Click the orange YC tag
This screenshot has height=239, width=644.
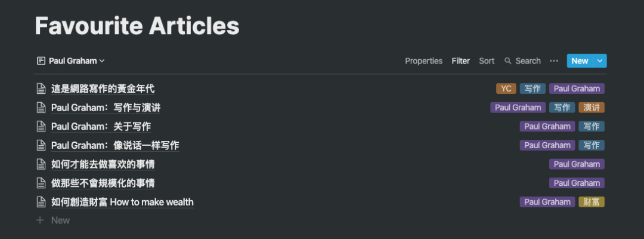(506, 88)
